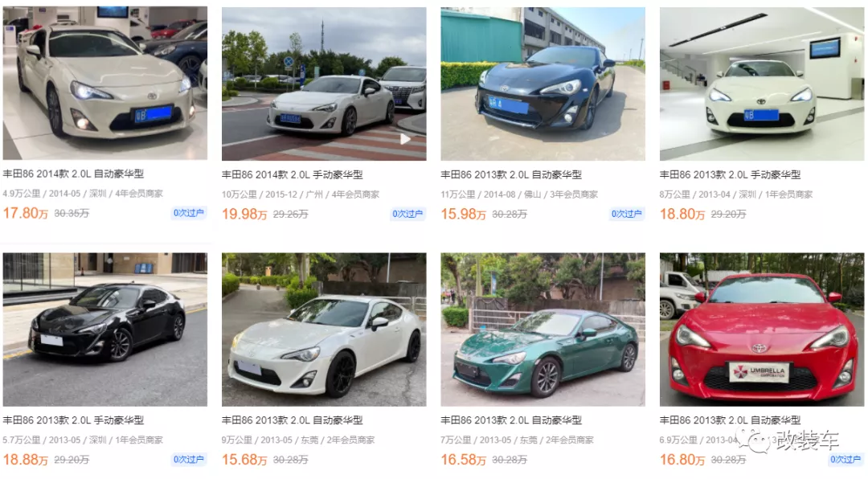
Task: Click the 19.98万 price text
Action: (x=244, y=214)
